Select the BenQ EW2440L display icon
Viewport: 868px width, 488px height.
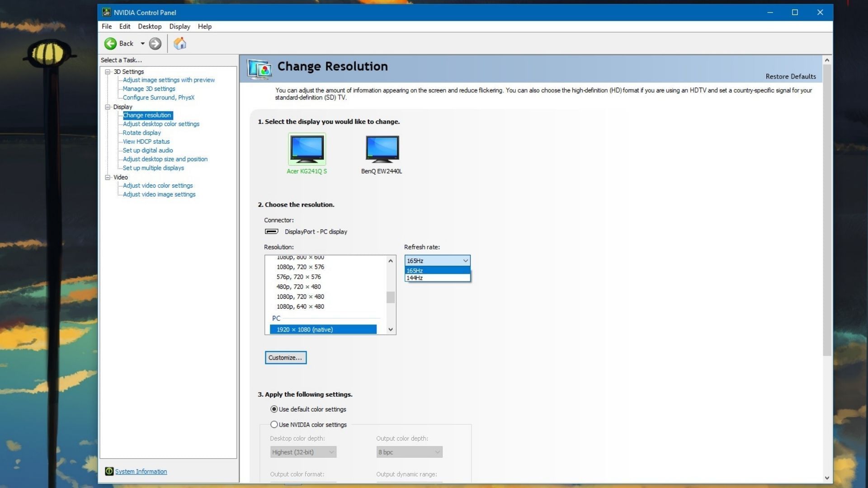[x=382, y=149]
